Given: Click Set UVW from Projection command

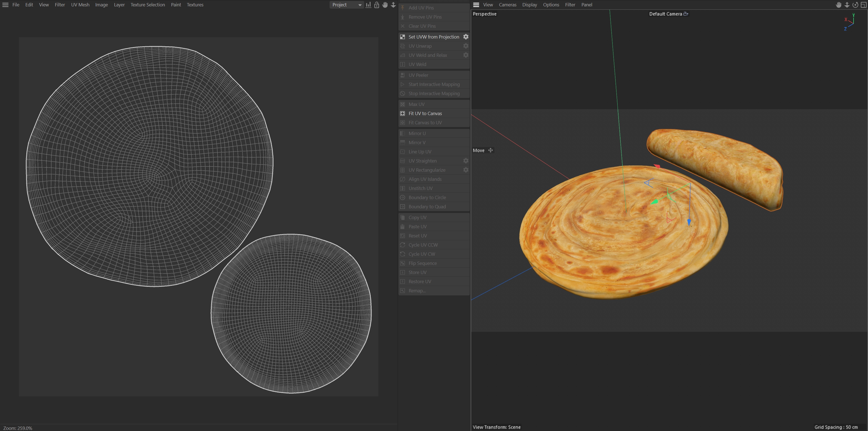Looking at the screenshot, I should pyautogui.click(x=434, y=37).
